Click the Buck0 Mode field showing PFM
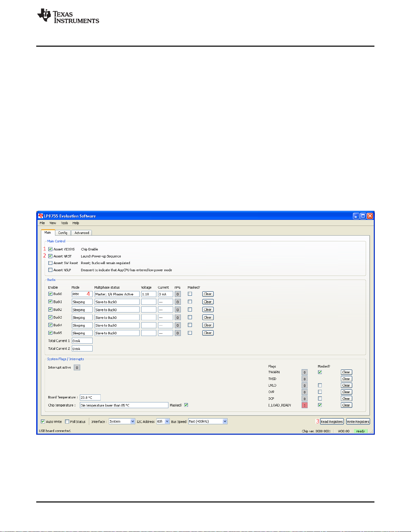 click(x=82, y=294)
